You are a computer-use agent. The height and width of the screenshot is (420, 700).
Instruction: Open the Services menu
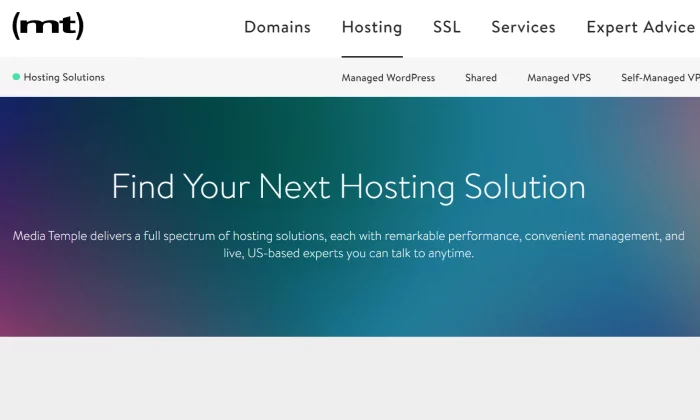pos(523,27)
